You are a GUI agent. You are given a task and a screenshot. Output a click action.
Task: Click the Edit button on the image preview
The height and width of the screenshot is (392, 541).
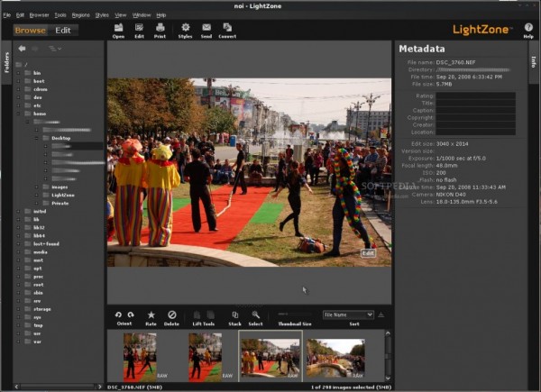(367, 253)
